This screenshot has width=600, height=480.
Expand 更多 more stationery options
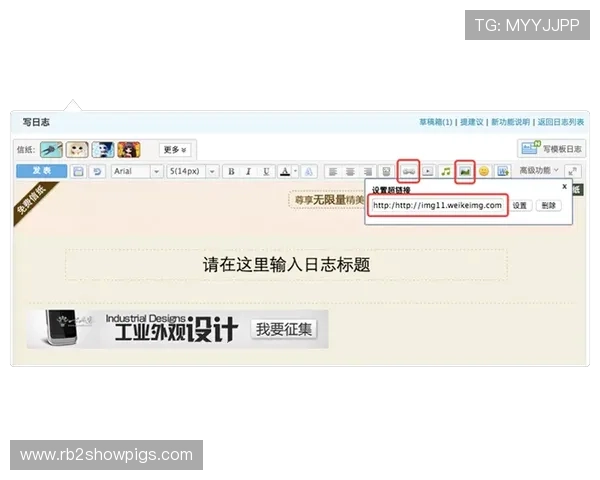click(175, 150)
